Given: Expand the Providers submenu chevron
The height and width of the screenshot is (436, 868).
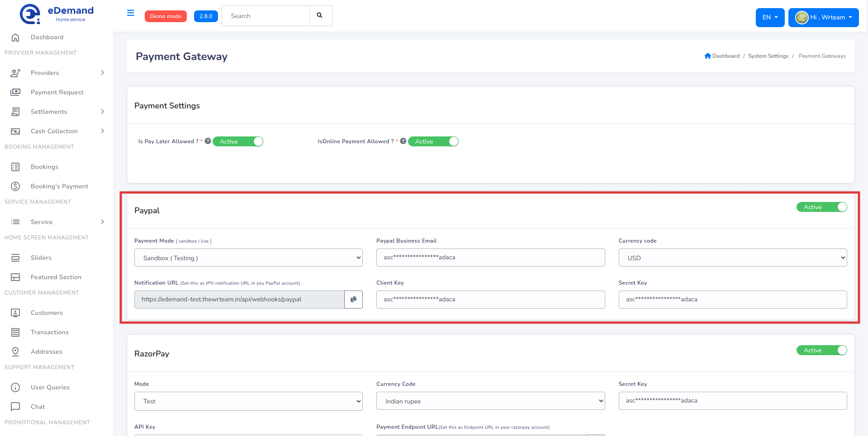Looking at the screenshot, I should (103, 73).
